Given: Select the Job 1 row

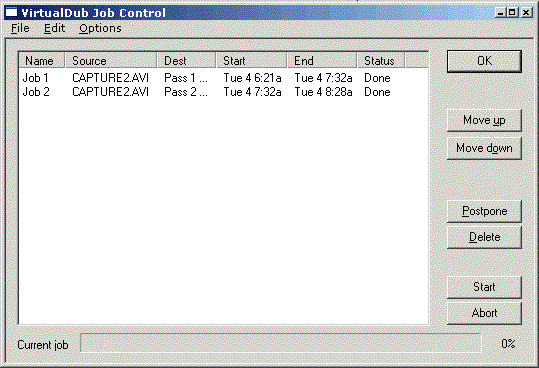Looking at the screenshot, I should coord(223,78).
